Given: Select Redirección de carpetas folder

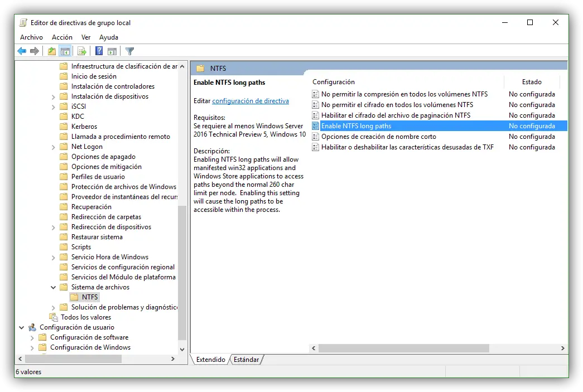Looking at the screenshot, I should click(x=106, y=216).
